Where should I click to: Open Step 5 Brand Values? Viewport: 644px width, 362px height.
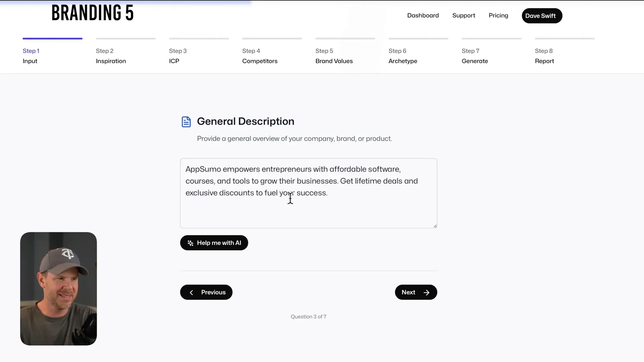(345, 51)
